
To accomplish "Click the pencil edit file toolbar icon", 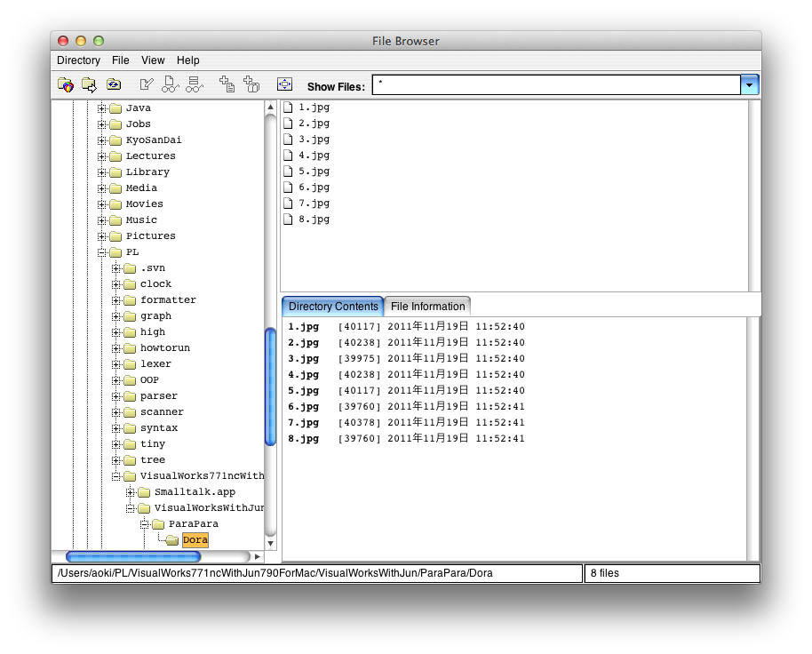I will pos(147,85).
